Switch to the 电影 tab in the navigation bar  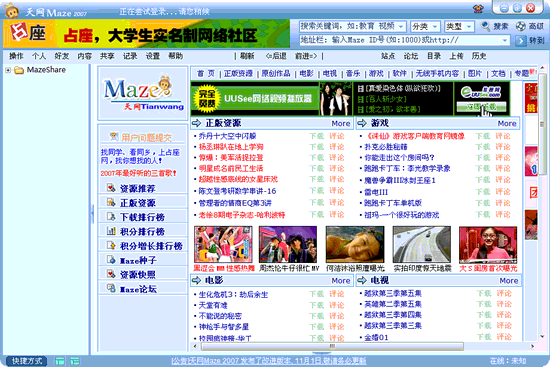click(x=306, y=74)
